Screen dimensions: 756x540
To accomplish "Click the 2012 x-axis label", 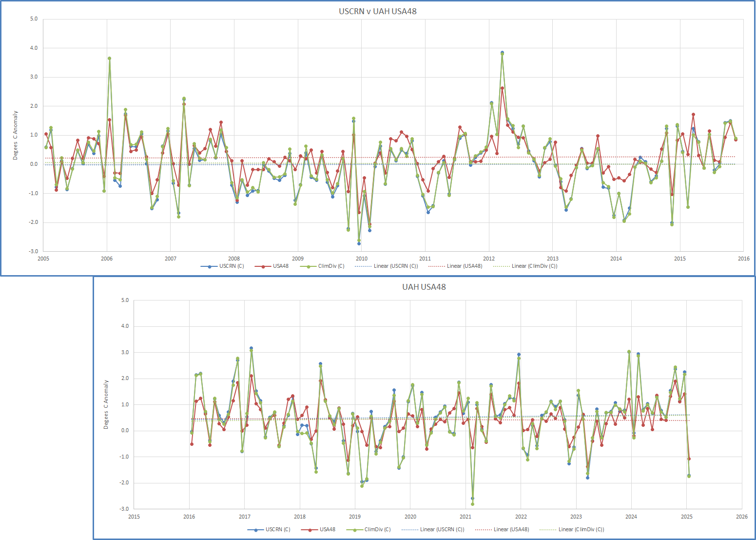I will pyautogui.click(x=489, y=259).
